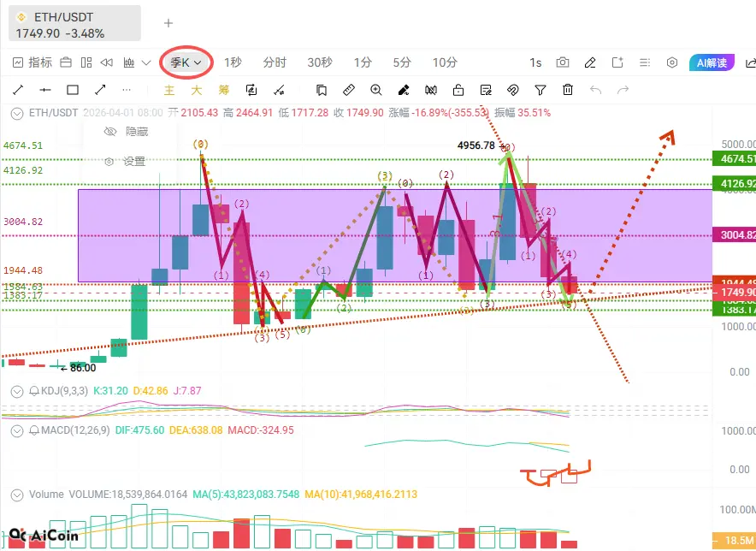Click the briefcase icon in top toolbar

tap(66, 62)
